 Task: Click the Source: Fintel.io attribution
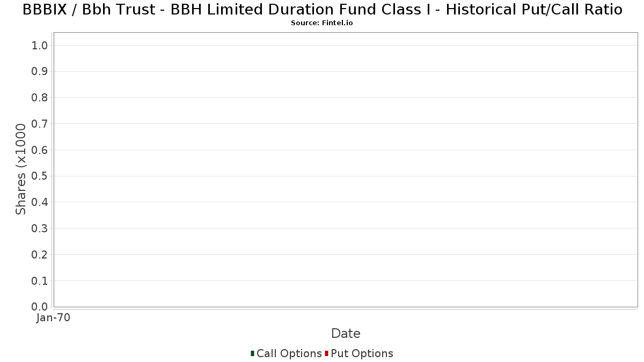coord(322,23)
